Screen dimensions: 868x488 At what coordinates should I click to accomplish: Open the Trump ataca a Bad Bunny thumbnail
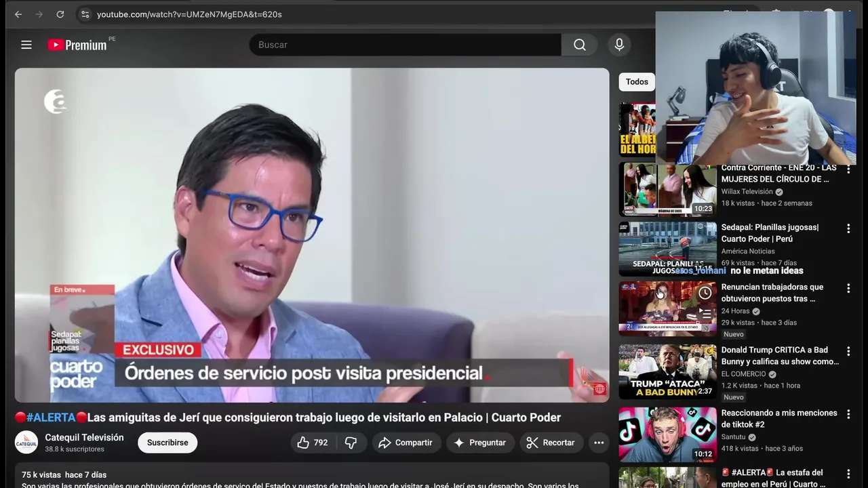[x=667, y=371]
